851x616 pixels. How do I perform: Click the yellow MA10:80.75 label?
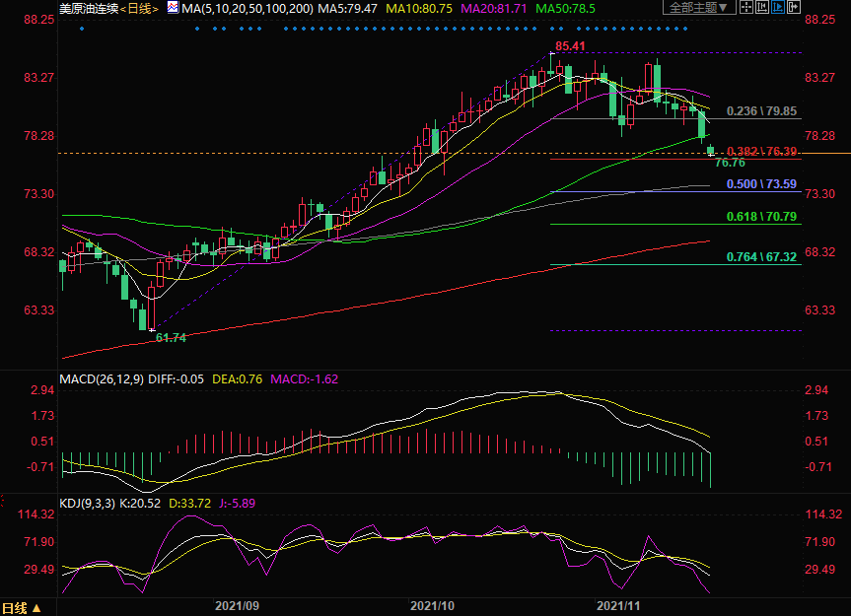click(x=426, y=8)
